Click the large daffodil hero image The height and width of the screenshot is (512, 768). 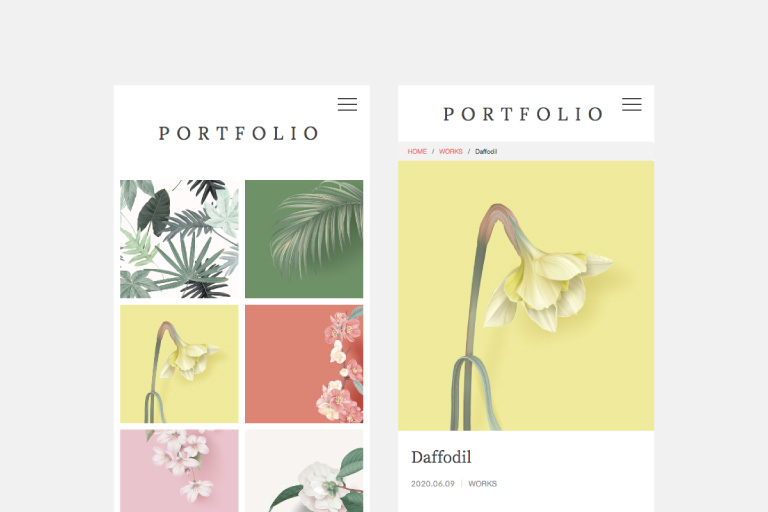click(x=526, y=296)
